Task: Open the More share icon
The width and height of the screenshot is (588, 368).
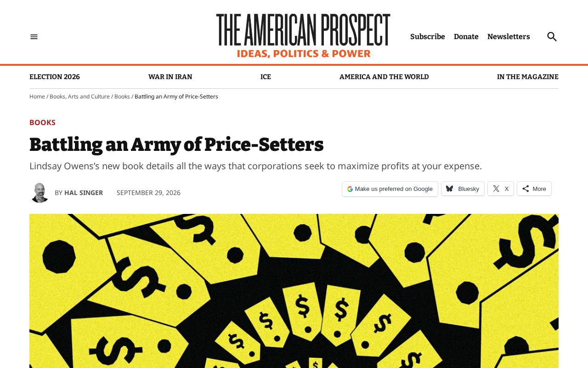Action: (526, 189)
